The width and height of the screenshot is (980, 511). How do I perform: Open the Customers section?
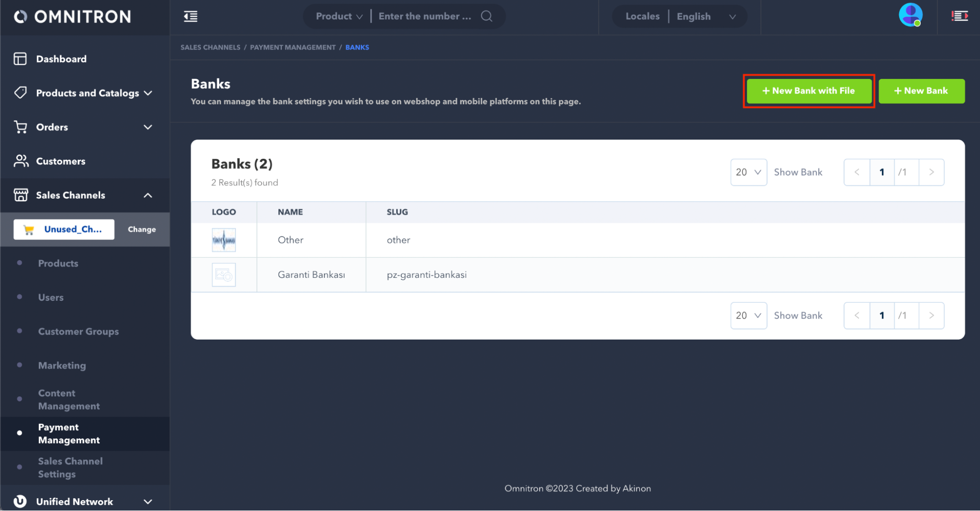tap(60, 161)
